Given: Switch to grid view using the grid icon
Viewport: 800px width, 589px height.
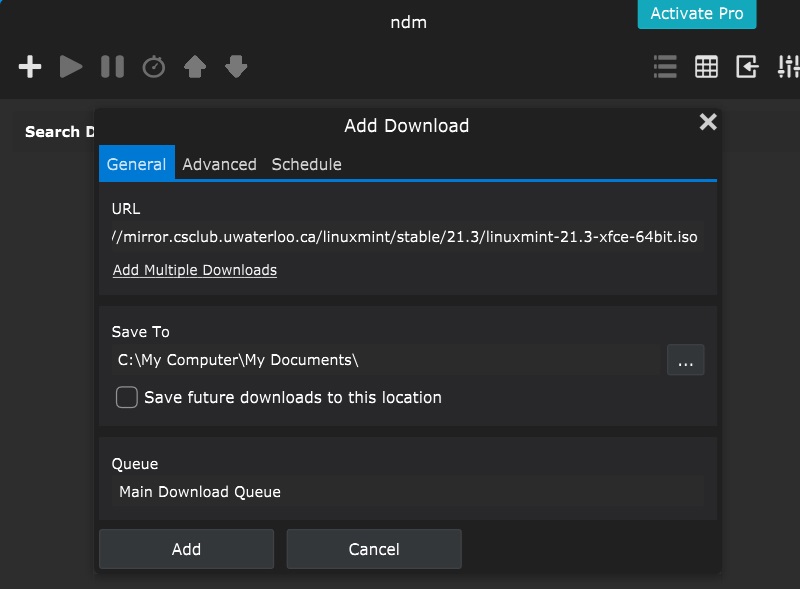Looking at the screenshot, I should 706,67.
